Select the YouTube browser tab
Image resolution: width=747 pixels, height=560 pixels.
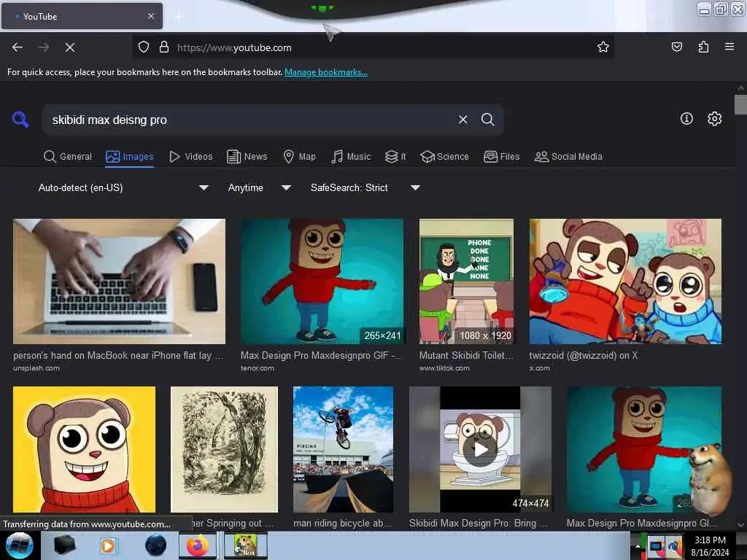(x=82, y=16)
